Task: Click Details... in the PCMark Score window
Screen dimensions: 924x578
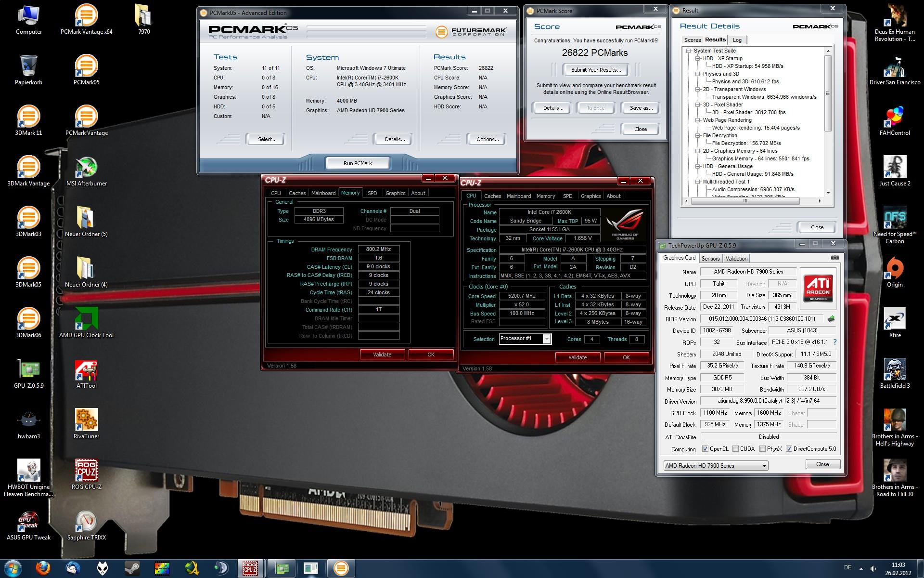Action: click(553, 108)
